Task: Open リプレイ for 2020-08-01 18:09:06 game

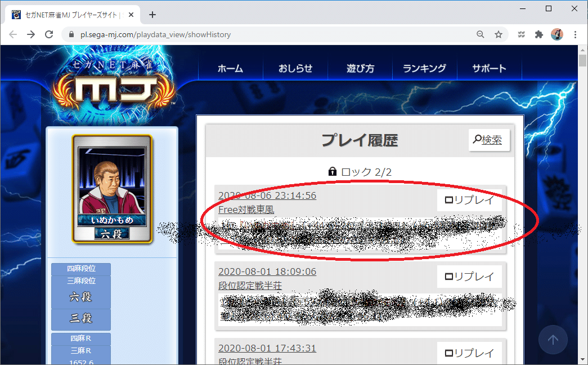Action: [x=469, y=277]
